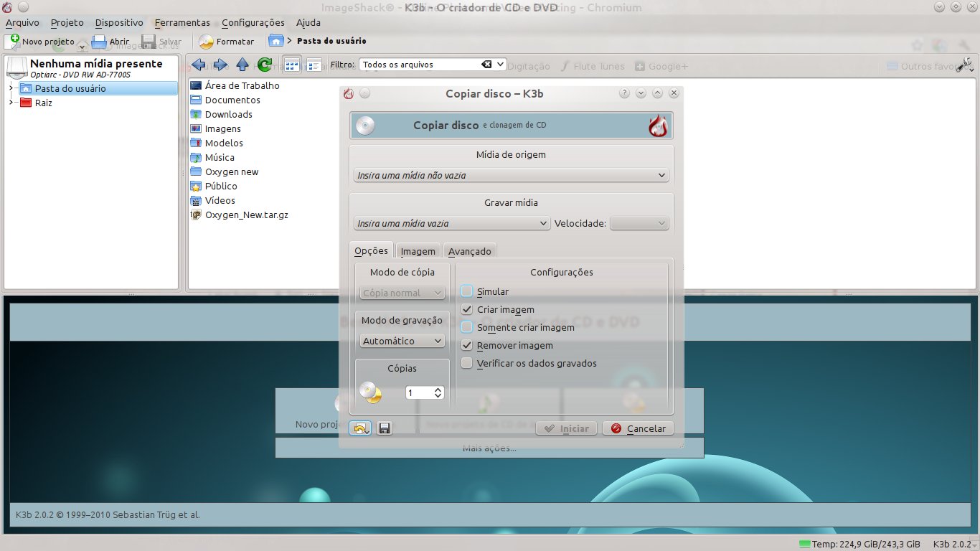Go forward with right arrow icon
980x551 pixels.
pyautogui.click(x=220, y=65)
